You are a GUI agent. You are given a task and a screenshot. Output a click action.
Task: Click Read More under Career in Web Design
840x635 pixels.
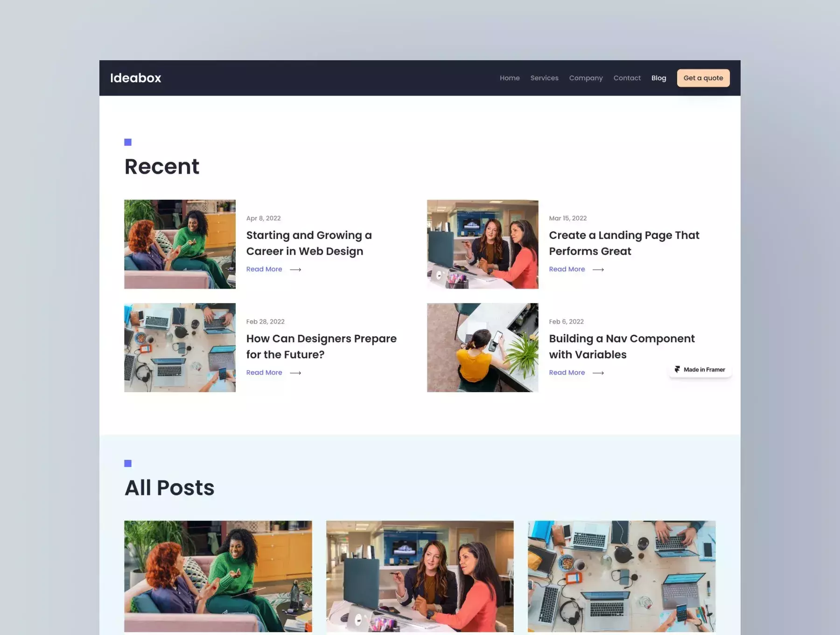pyautogui.click(x=264, y=269)
